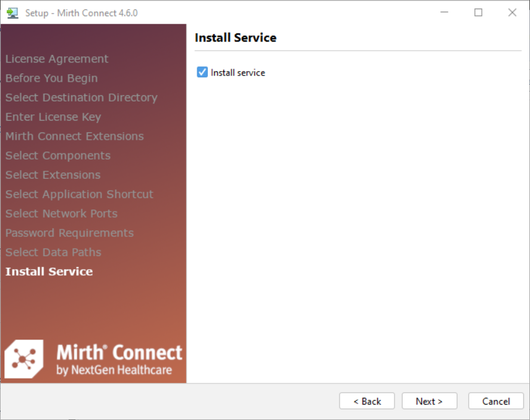Close the setup wizard window
Image resolution: width=530 pixels, height=420 pixels.
pyautogui.click(x=512, y=12)
